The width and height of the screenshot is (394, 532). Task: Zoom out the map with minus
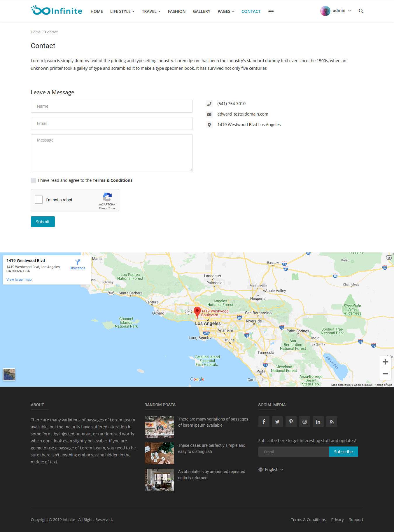coord(385,374)
